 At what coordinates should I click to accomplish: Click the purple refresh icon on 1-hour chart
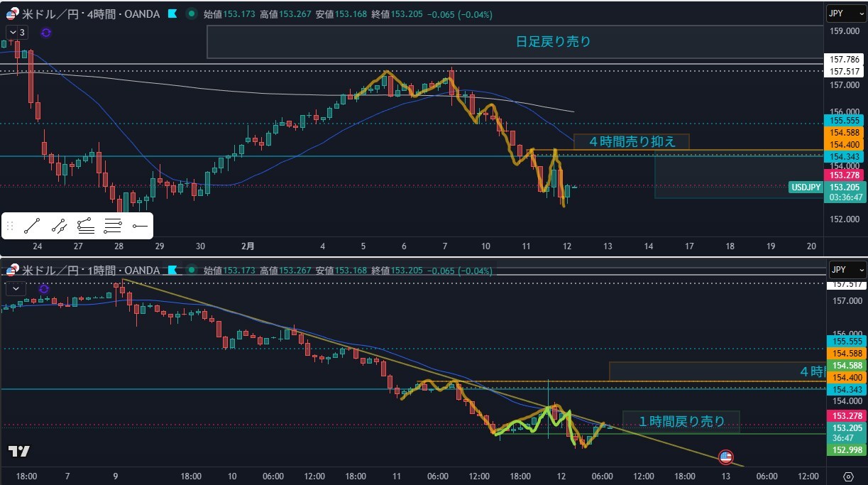44,289
